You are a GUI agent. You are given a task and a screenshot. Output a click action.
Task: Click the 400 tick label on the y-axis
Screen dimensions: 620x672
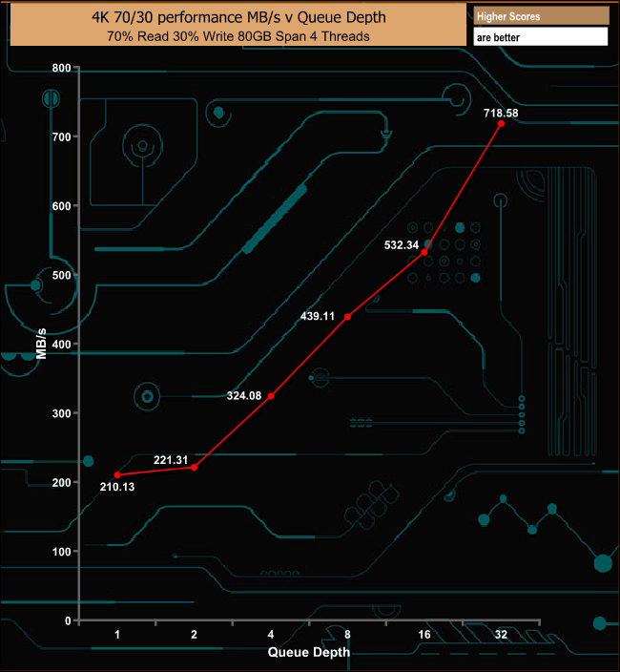(x=61, y=345)
